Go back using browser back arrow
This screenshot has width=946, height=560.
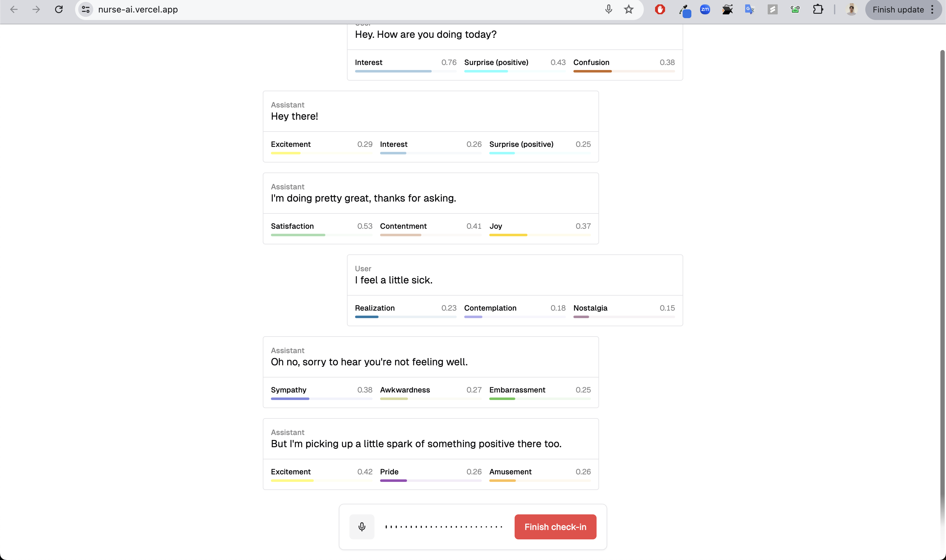click(14, 9)
